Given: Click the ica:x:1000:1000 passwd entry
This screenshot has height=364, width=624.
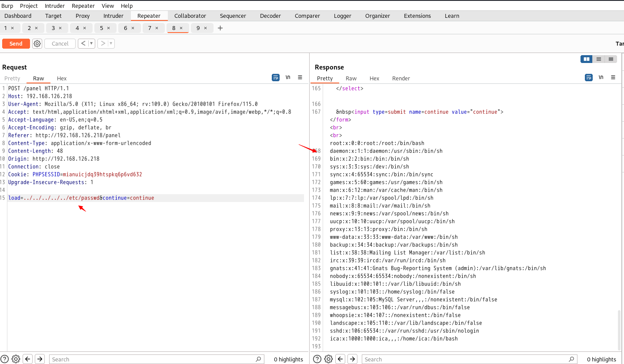Looking at the screenshot, I should (x=394, y=339).
